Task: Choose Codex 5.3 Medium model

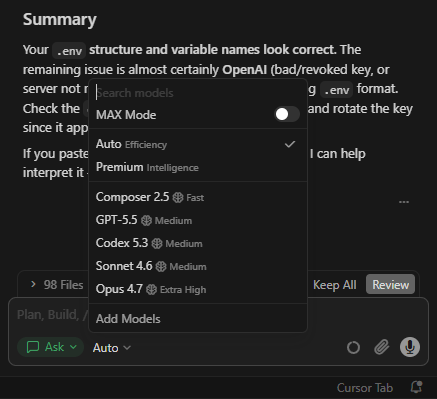Action: pos(198,243)
